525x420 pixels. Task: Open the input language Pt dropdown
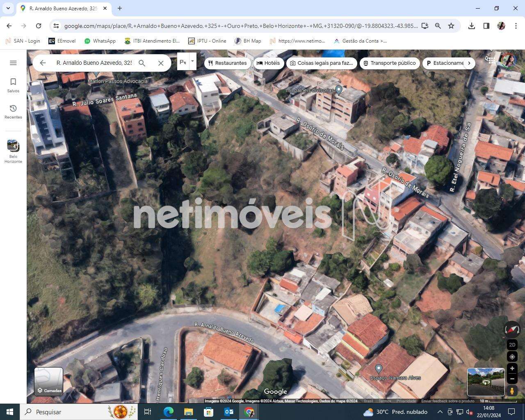pyautogui.click(x=192, y=62)
